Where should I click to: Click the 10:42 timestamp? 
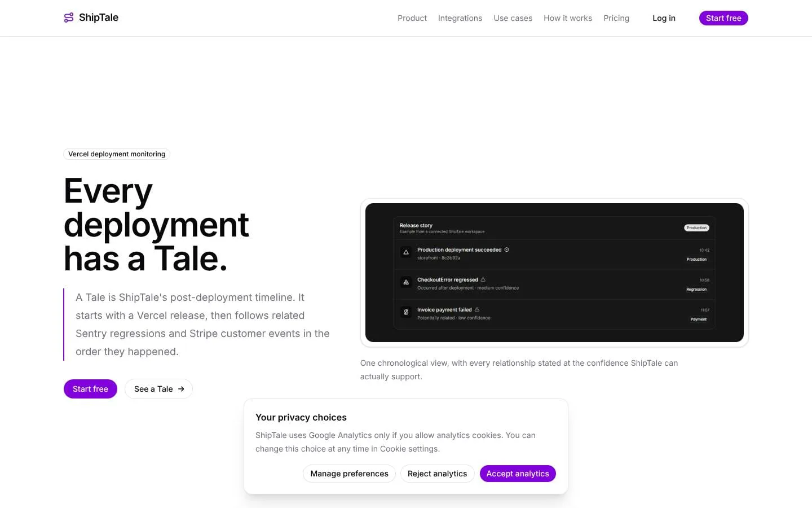(704, 250)
